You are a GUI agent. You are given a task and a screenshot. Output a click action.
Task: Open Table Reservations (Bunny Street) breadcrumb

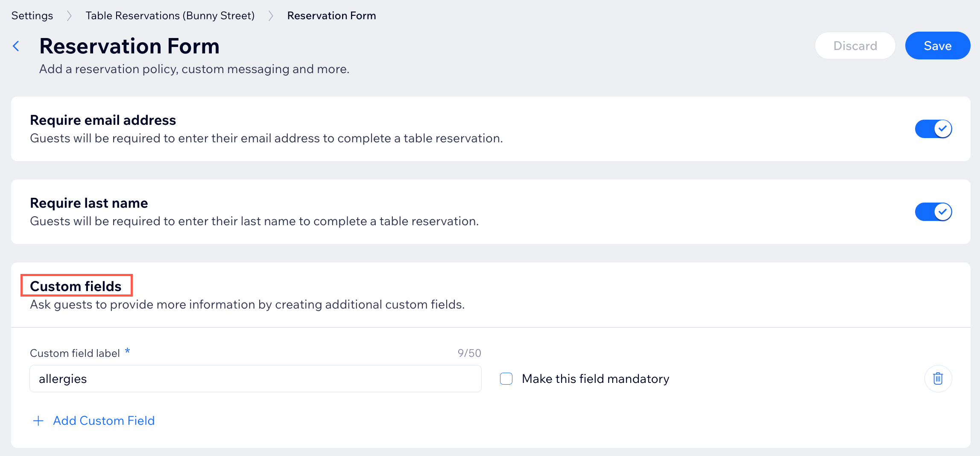click(x=170, y=16)
